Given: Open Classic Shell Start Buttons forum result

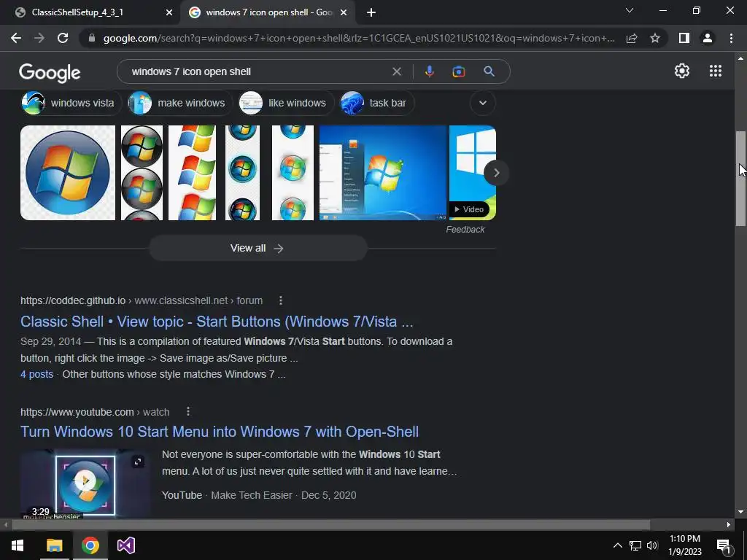Looking at the screenshot, I should pyautogui.click(x=217, y=322).
